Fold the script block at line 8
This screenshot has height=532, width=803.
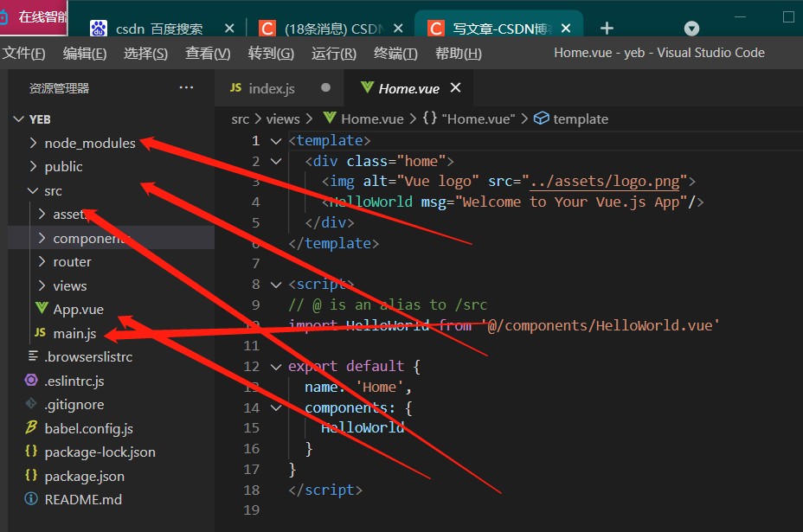click(276, 285)
